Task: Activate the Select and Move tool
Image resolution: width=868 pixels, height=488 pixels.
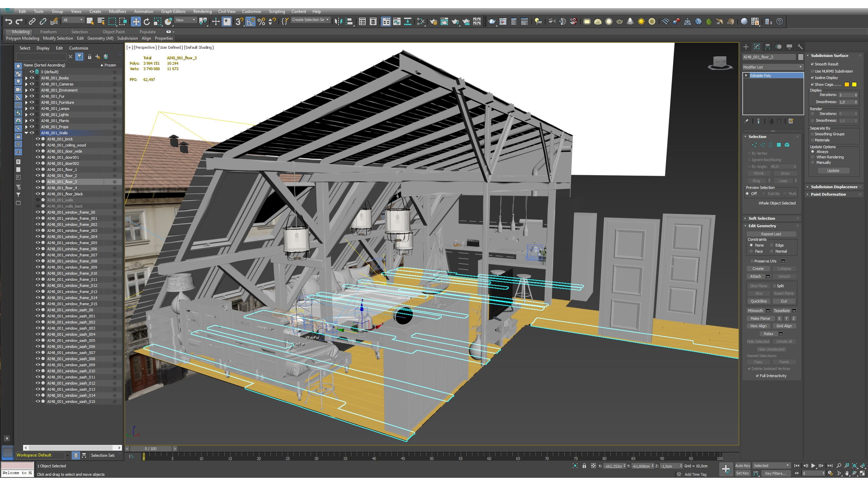Action: [136, 22]
